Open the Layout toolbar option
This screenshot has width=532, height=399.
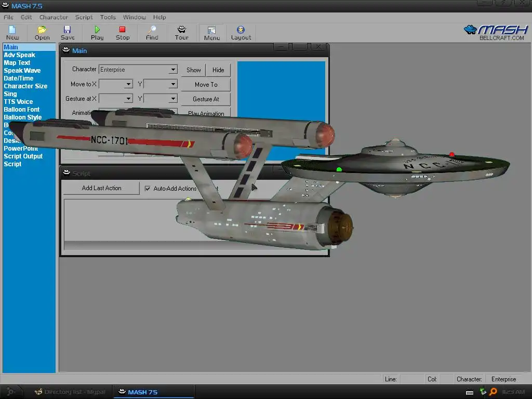(241, 33)
